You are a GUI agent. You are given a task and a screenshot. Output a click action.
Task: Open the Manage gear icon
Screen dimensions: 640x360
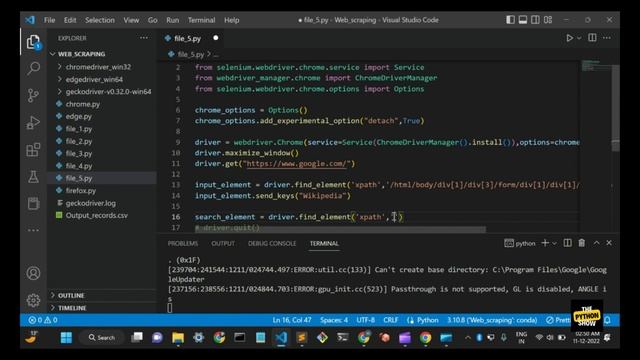point(33,300)
